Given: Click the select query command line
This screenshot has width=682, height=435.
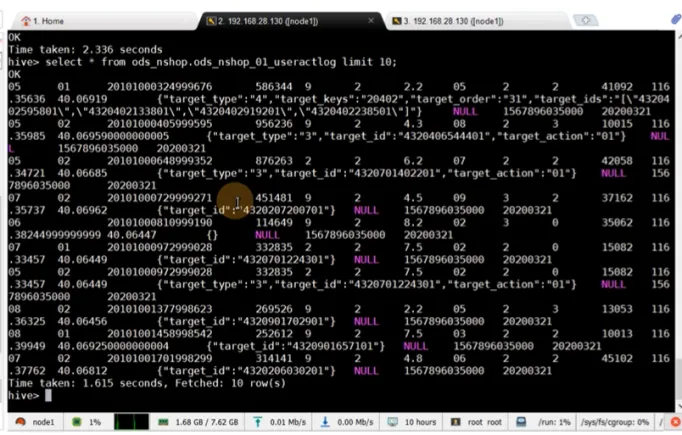Looking at the screenshot, I should tap(202, 62).
